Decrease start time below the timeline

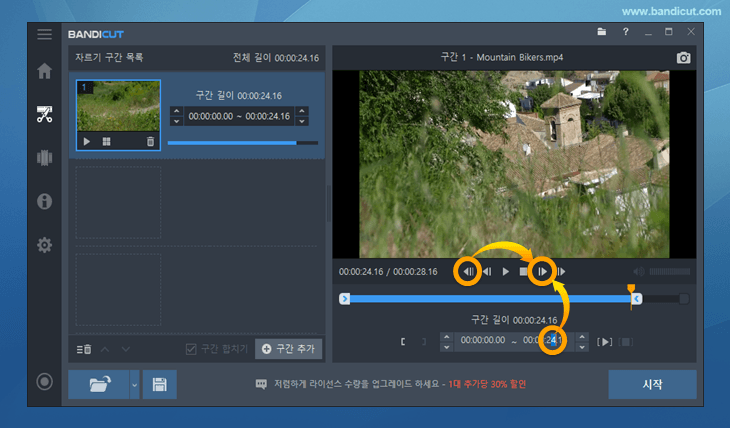tap(446, 347)
